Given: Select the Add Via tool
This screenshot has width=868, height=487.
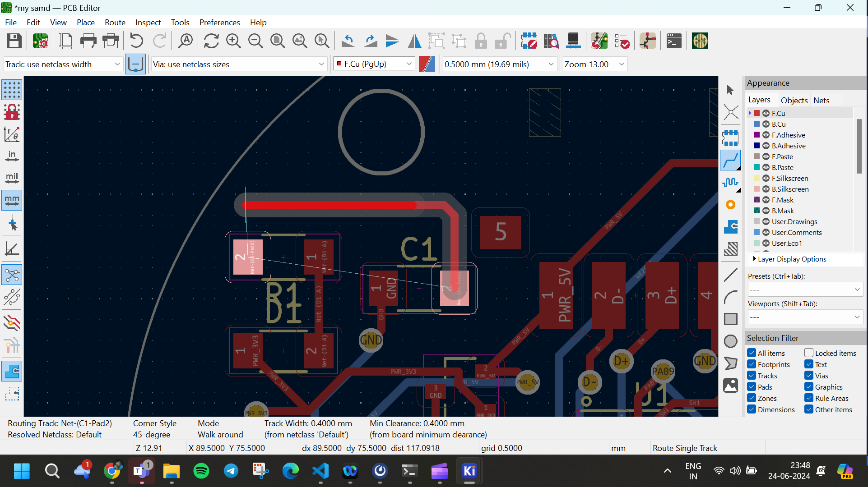Looking at the screenshot, I should (730, 205).
